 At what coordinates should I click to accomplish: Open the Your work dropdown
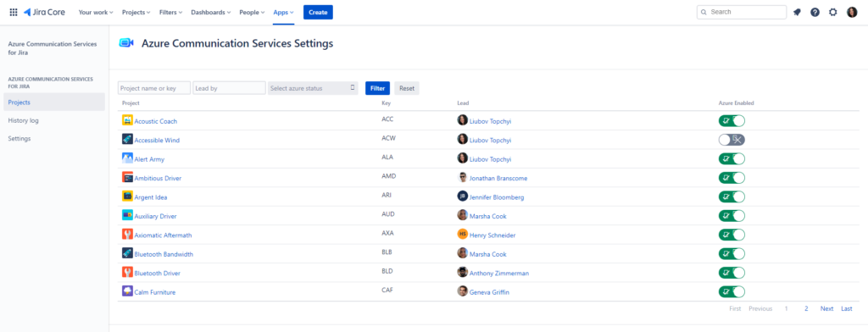[x=96, y=12]
